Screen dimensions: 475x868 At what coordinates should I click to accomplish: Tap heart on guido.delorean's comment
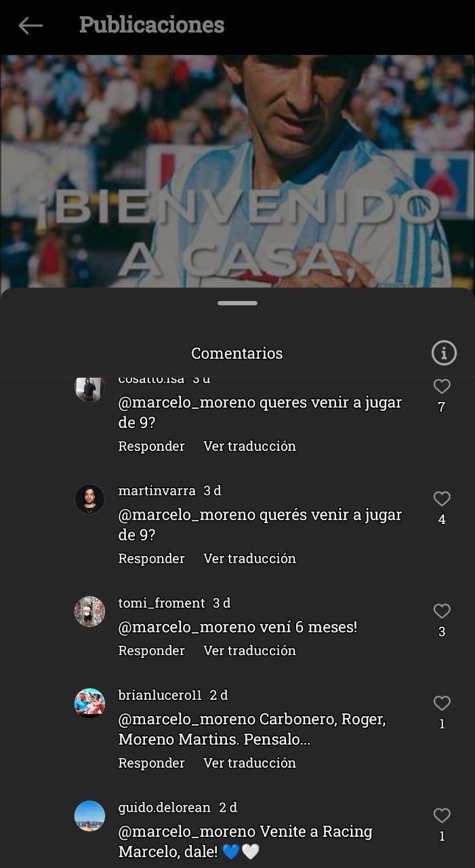coord(442,816)
